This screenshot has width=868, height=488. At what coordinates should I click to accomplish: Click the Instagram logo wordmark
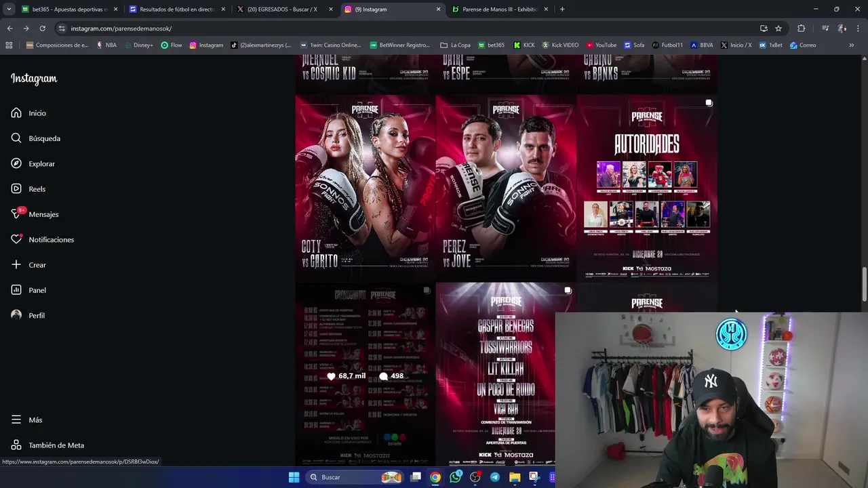click(34, 79)
